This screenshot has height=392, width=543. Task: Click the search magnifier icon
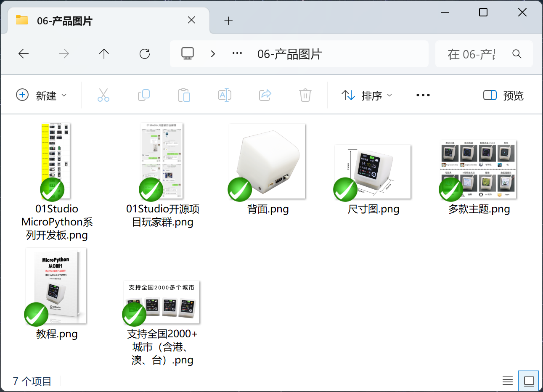(x=517, y=54)
